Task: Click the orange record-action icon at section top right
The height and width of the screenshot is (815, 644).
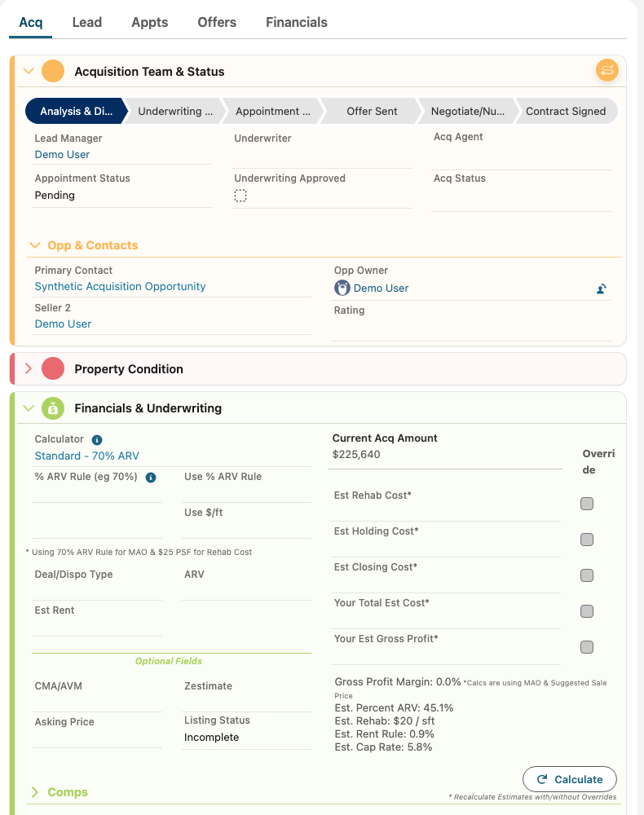Action: (607, 70)
